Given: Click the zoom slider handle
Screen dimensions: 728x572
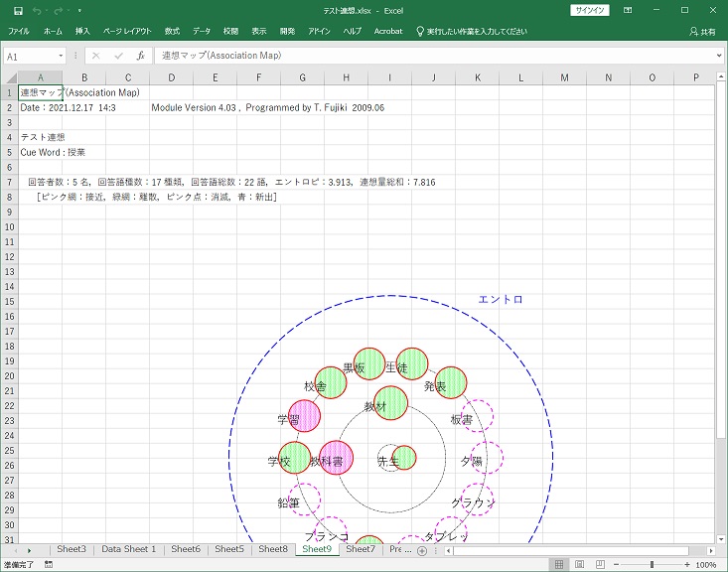Looking at the screenshot, I should click(651, 564).
